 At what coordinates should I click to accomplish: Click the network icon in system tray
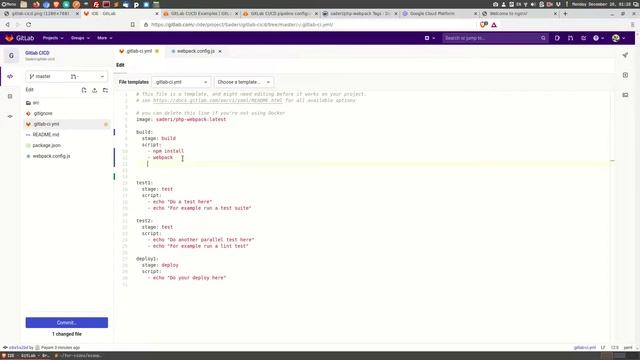tap(525, 4)
